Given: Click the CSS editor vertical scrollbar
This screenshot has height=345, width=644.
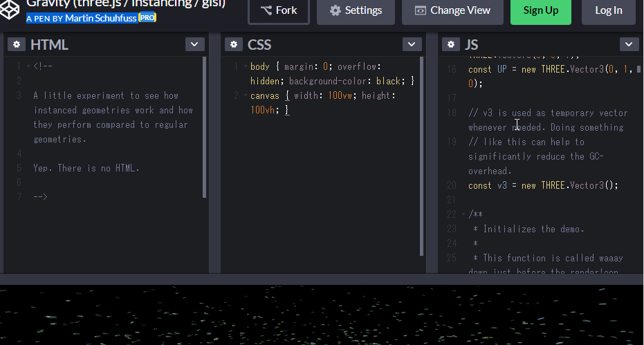Looking at the screenshot, I should pyautogui.click(x=422, y=156).
